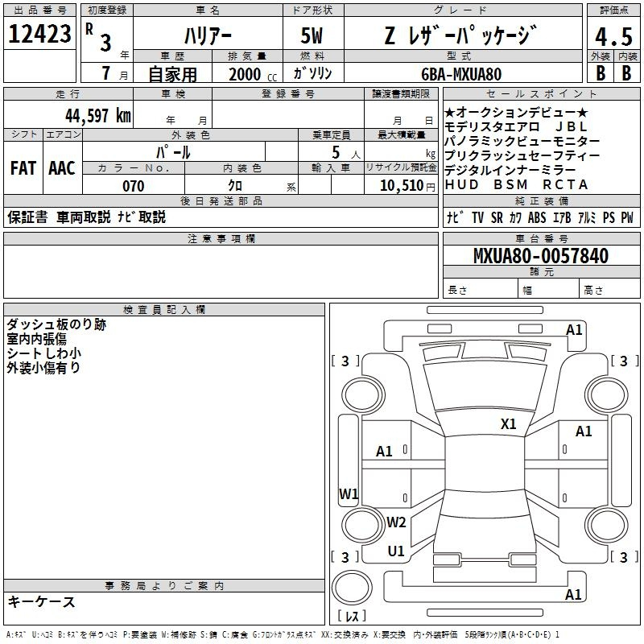644x644 pixels.
Task: Click the プリクラッシュセーフティー line
Action: (x=522, y=155)
